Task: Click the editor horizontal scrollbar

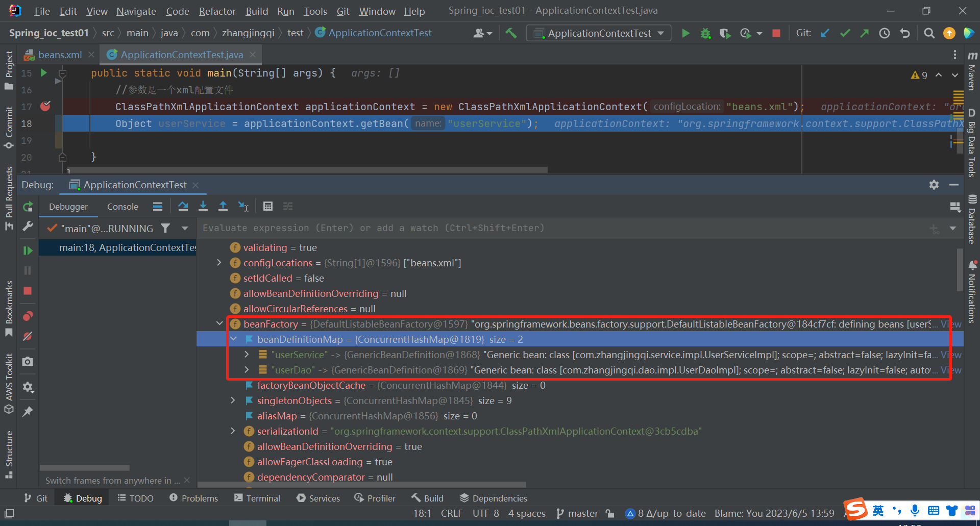Action: 308,170
